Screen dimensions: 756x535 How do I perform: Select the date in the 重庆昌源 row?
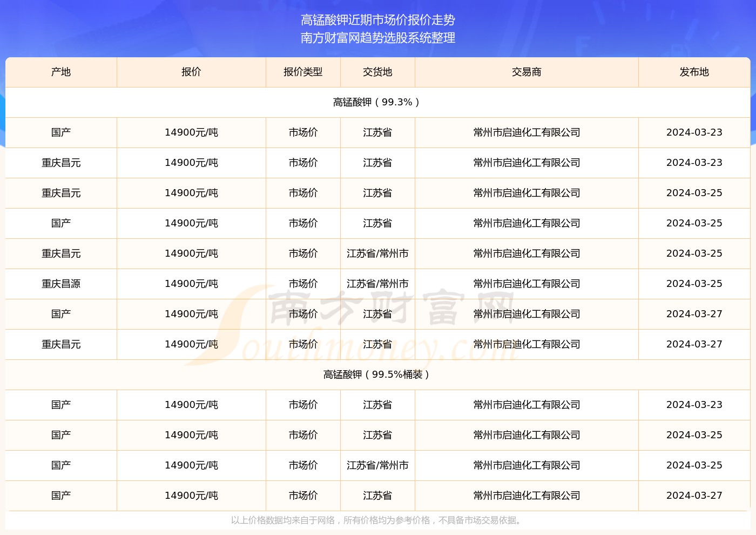(694, 284)
